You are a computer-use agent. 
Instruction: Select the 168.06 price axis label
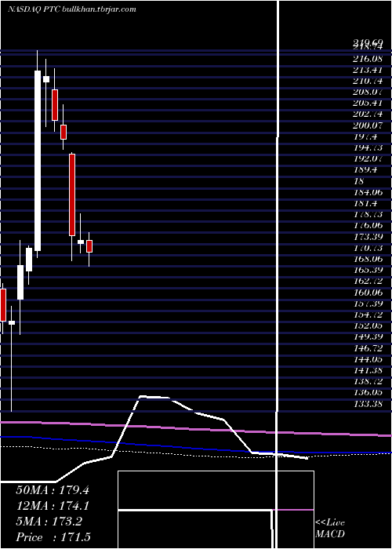pyautogui.click(x=368, y=259)
